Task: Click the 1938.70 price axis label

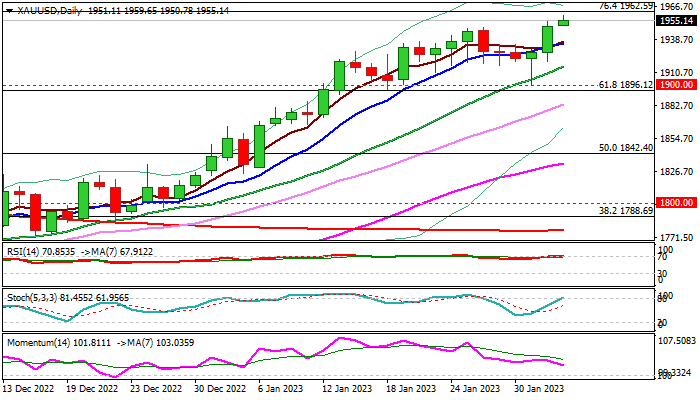Action: 677,40
